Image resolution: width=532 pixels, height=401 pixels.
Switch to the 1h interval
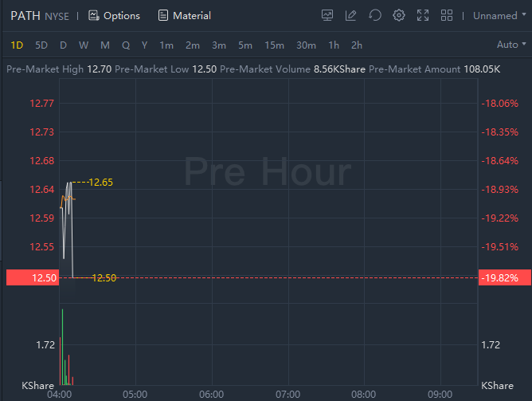[334, 45]
